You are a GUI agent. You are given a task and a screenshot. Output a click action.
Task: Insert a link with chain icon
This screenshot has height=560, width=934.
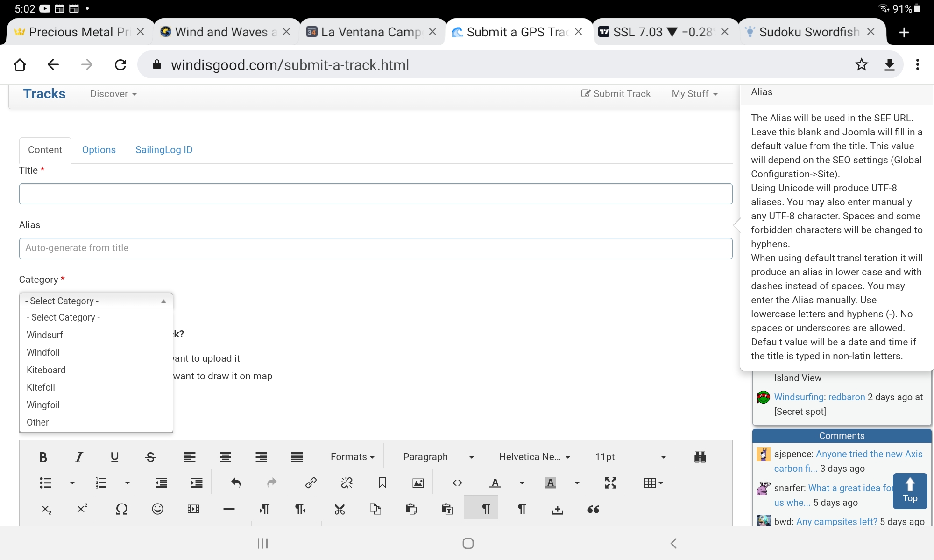coord(311,483)
